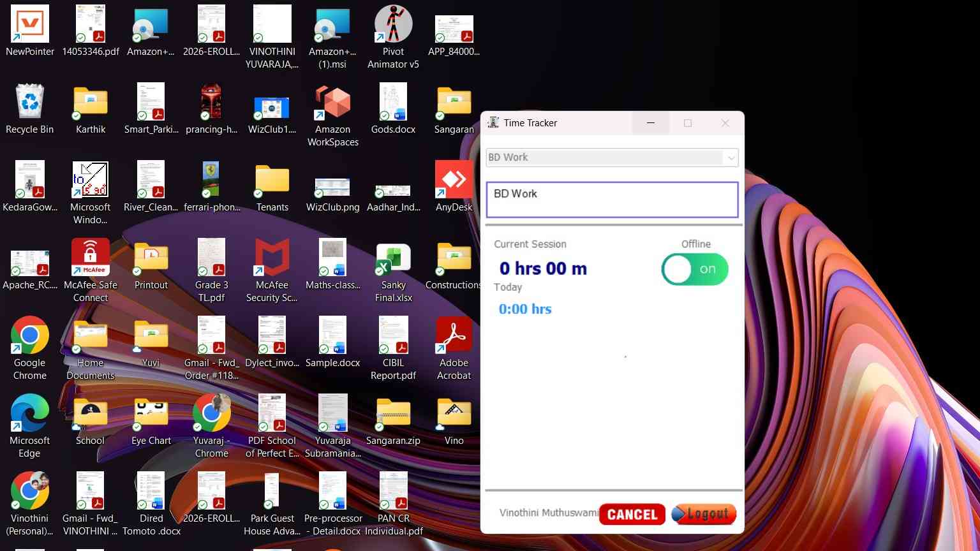This screenshot has height=551, width=980.
Task: Select the Recycle Bin icon
Action: (29, 108)
